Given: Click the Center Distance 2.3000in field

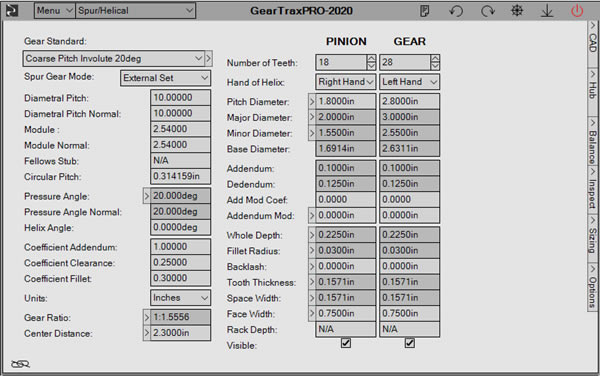Looking at the screenshot, I should tap(180, 333).
